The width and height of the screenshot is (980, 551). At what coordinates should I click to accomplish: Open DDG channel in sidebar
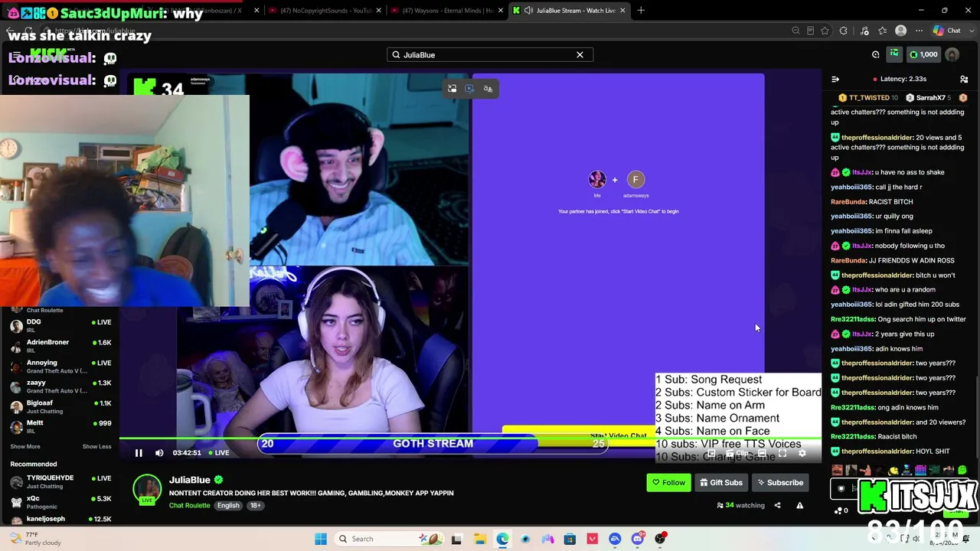61,325
